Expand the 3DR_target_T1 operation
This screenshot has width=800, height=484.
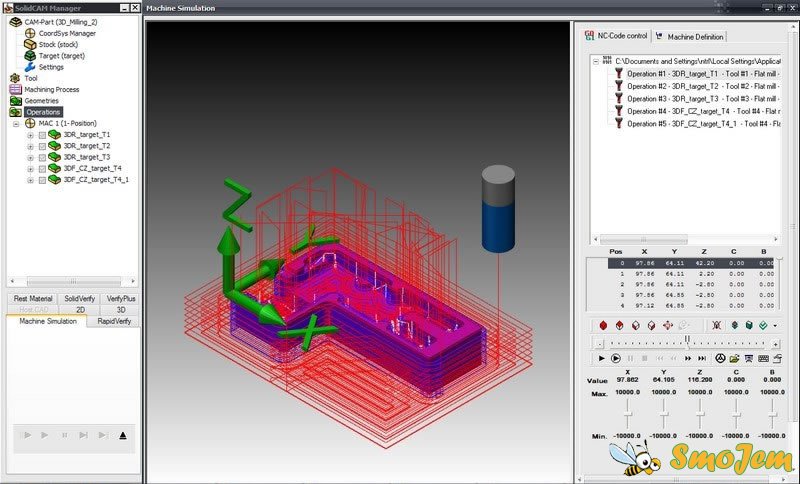[x=30, y=135]
